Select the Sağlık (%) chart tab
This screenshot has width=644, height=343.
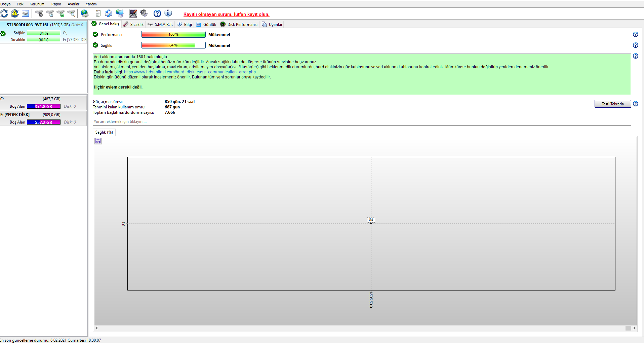click(104, 132)
